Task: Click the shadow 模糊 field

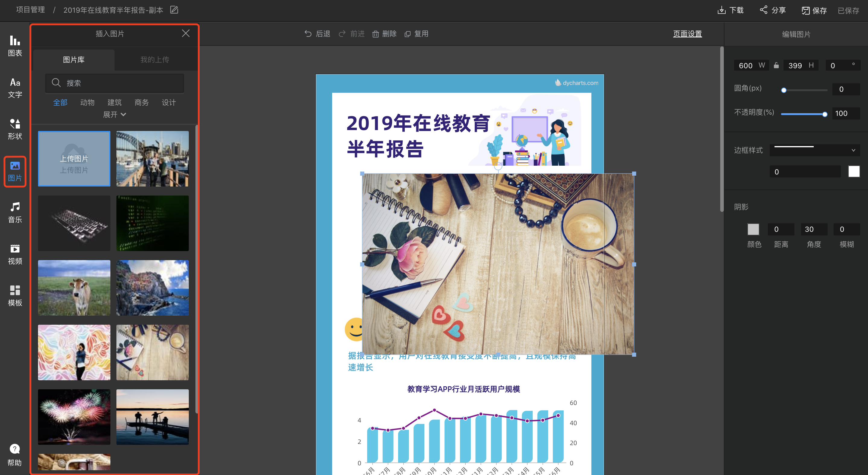Action: tap(846, 229)
